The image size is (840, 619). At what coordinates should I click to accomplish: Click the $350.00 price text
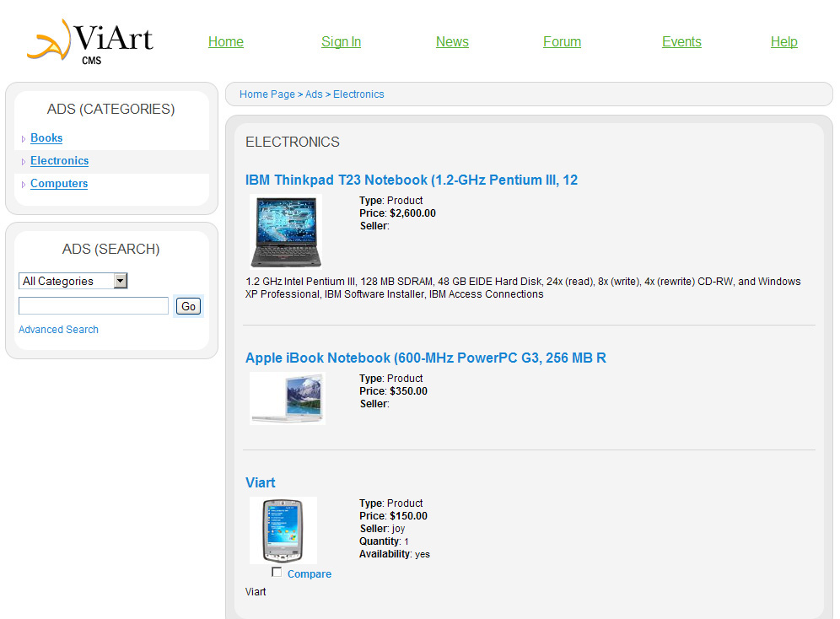coord(408,391)
